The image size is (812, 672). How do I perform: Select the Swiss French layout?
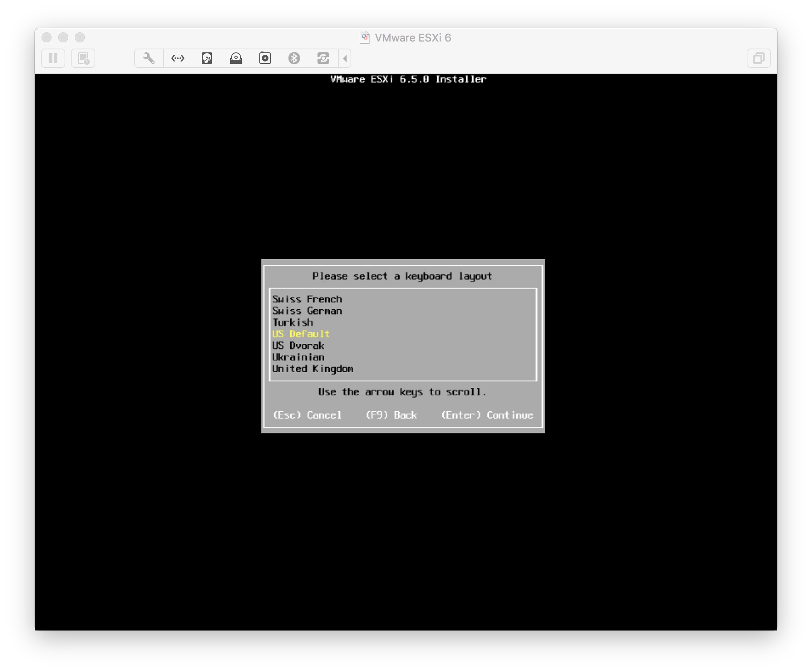(x=307, y=299)
